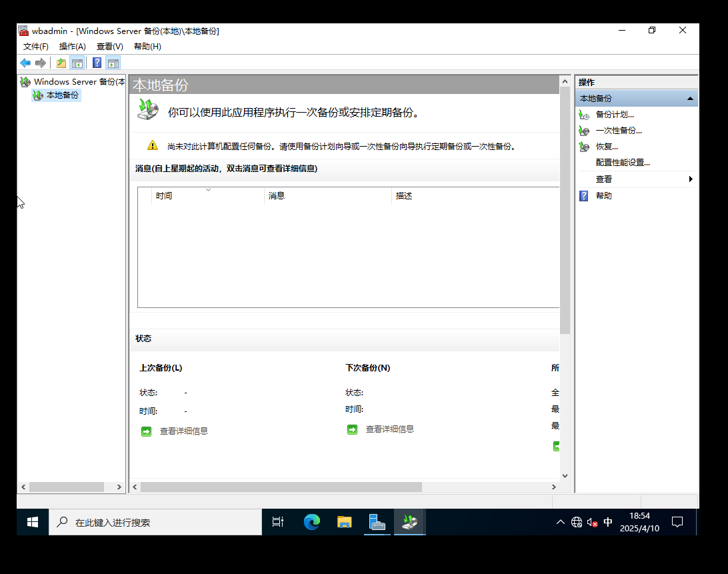Image resolution: width=728 pixels, height=574 pixels.
Task: Click 查看详细信息 under 上次备份
Action: (x=184, y=431)
